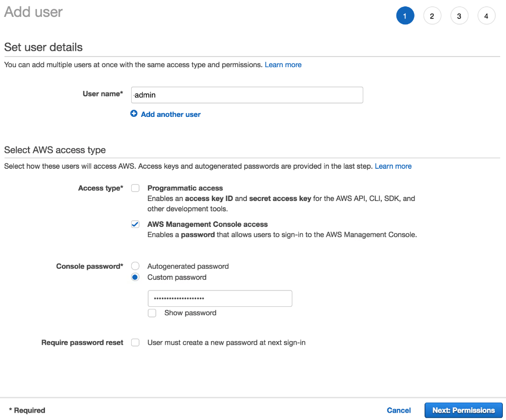The height and width of the screenshot is (420, 506).
Task: Click the AWS Management Console access label
Action: point(207,224)
